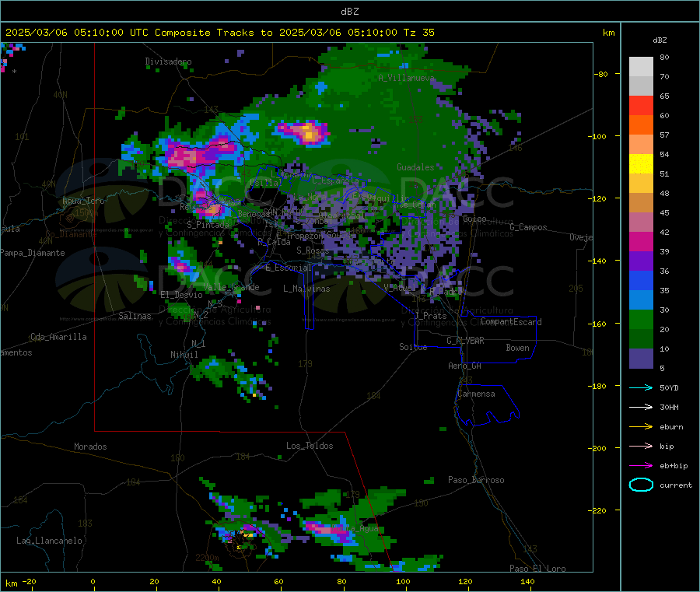Image resolution: width=700 pixels, height=592 pixels.
Task: Click the Soitue map label
Action: click(x=413, y=347)
